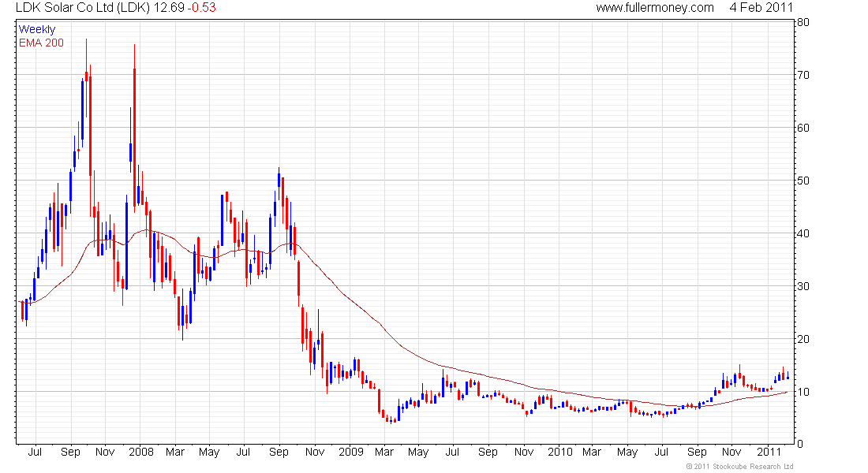Click the 2011 year label on time axis
Viewport: 868px width, 473px height.
pos(769,452)
